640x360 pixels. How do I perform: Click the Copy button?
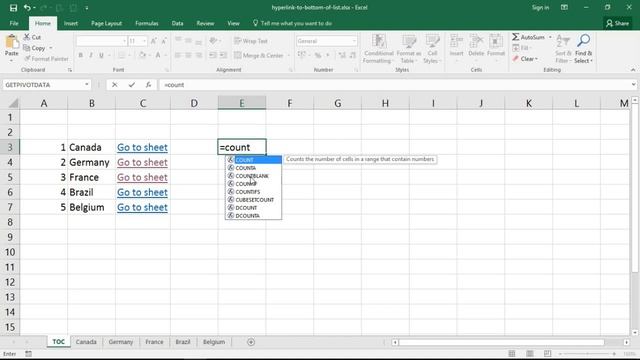click(35, 48)
